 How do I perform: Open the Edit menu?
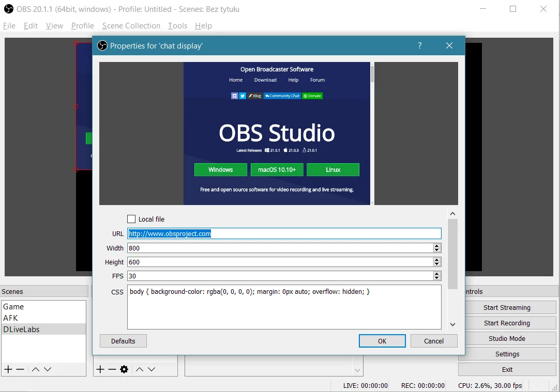31,26
